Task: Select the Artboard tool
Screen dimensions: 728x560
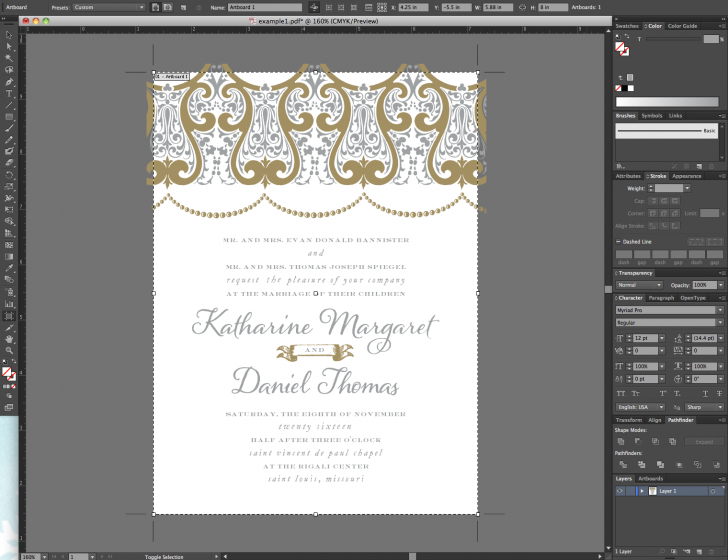Action: coord(9,316)
